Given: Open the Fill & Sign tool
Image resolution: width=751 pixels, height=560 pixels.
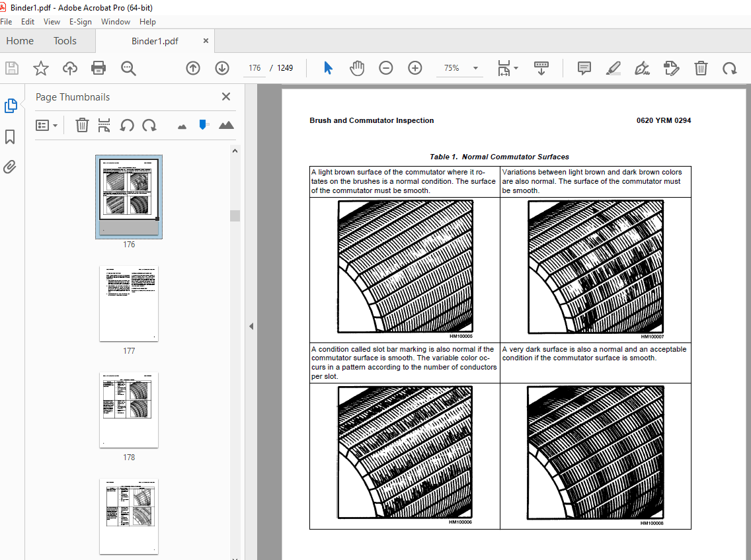Looking at the screenshot, I should [642, 68].
